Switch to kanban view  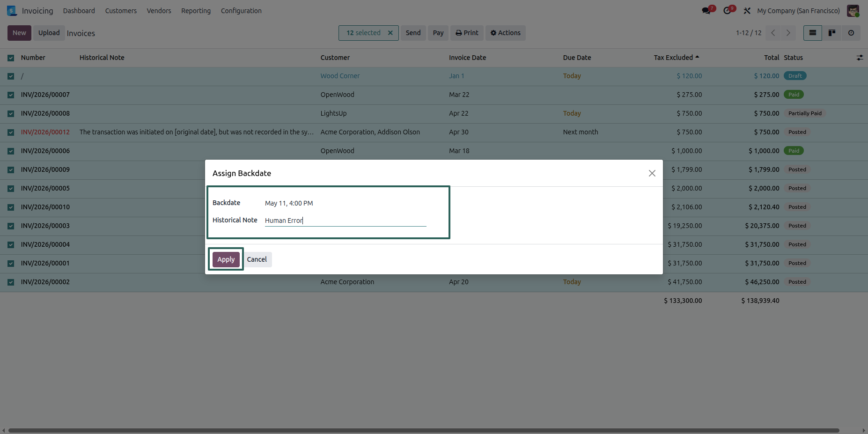[x=832, y=33]
